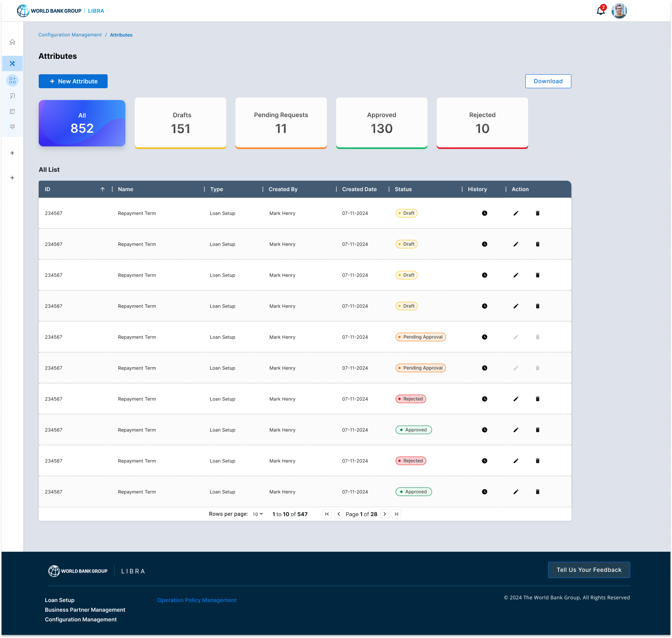The width and height of the screenshot is (672, 638).
Task: Click edit pencil in first Draft row
Action: coord(516,213)
